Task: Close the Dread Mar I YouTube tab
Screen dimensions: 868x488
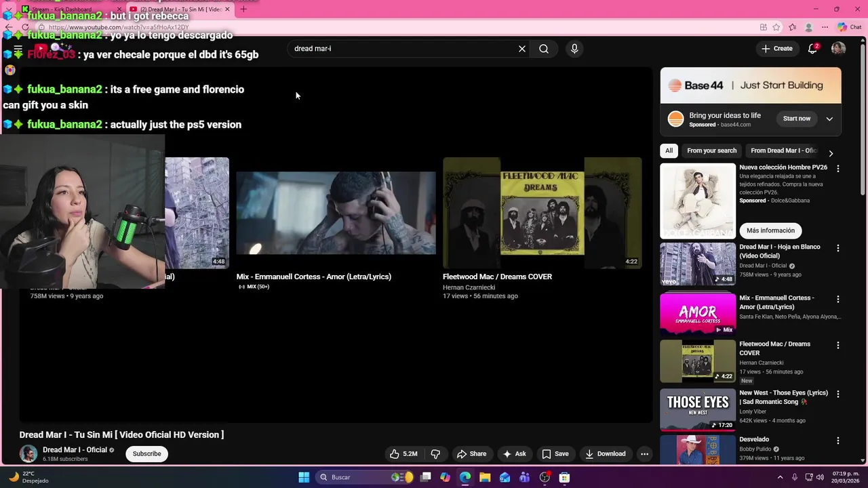Action: pos(227,9)
